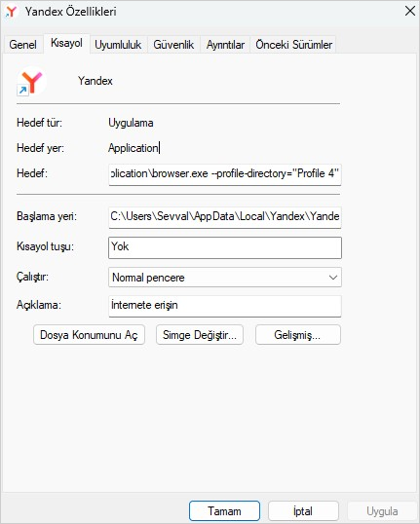420x524 pixels.
Task: Click the Açıklama description field
Action: [225, 306]
